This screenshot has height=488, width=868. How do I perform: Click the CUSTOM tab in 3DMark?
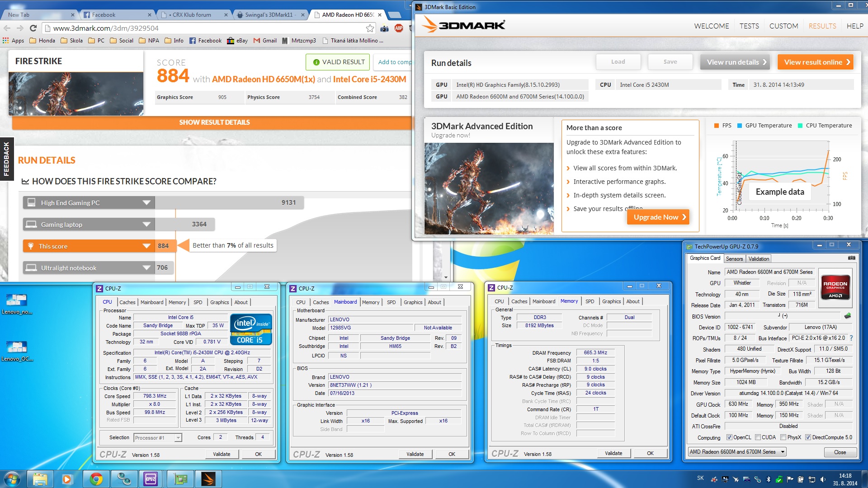coord(783,26)
